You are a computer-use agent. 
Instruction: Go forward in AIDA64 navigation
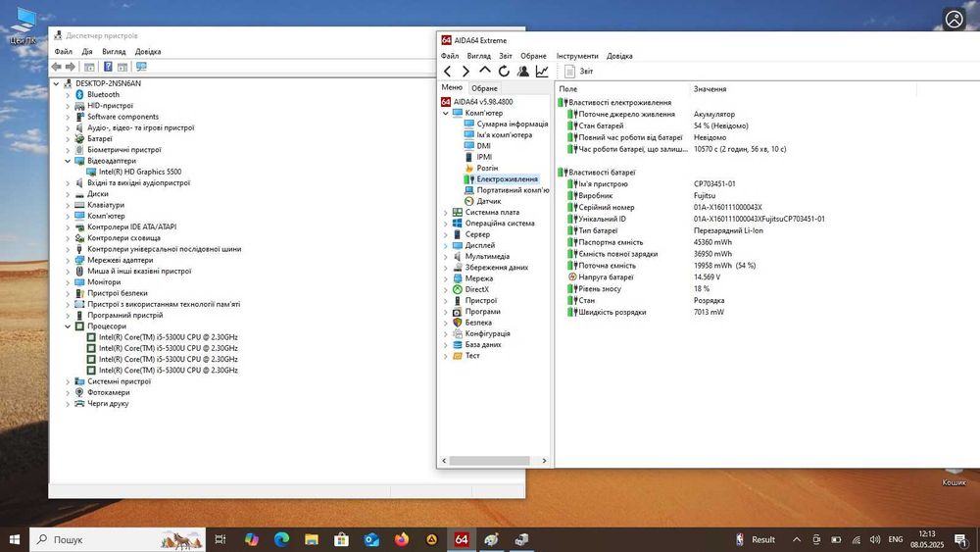(465, 72)
